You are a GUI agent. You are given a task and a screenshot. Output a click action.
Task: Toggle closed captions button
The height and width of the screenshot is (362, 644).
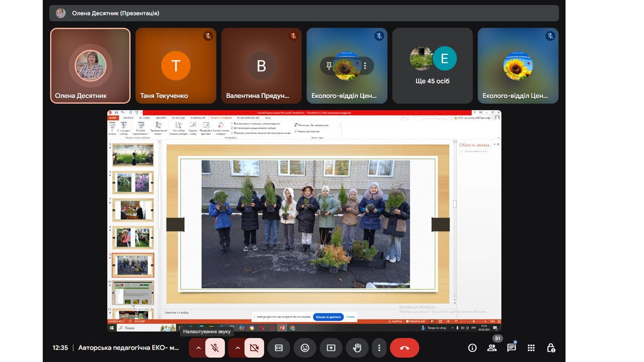coord(278,347)
